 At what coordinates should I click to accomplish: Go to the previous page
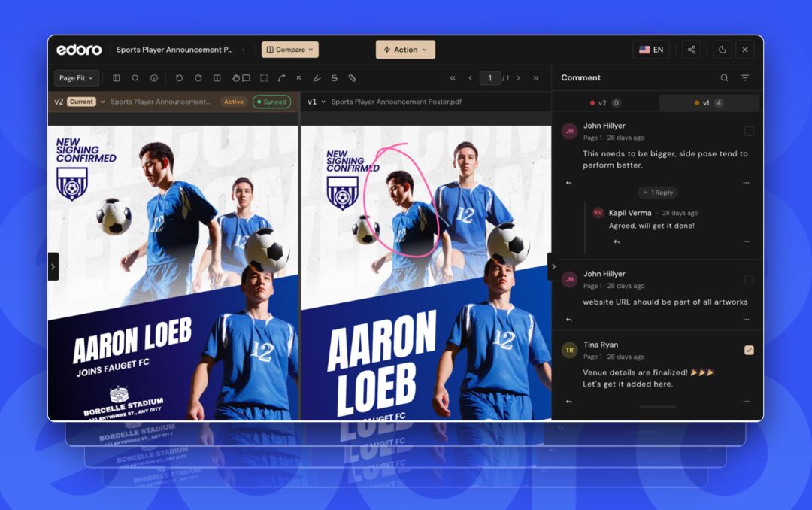[x=470, y=78]
